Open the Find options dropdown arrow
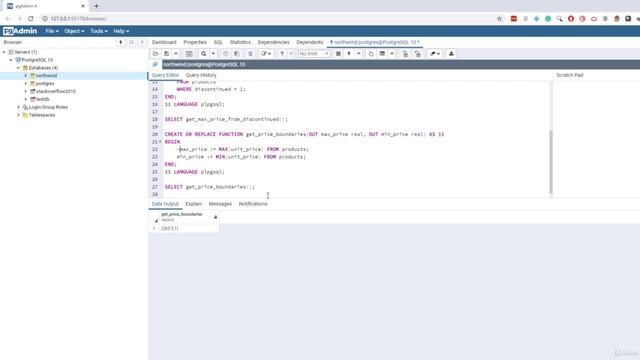The width and height of the screenshot is (640, 360). point(213,54)
